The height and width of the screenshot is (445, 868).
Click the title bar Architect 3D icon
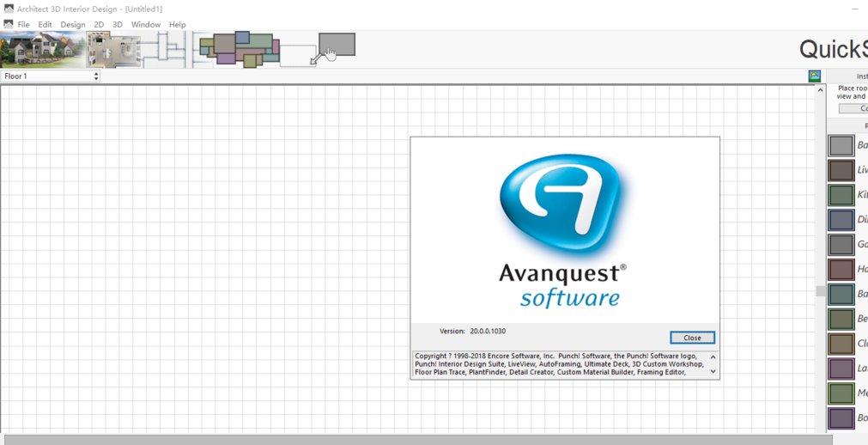9,9
